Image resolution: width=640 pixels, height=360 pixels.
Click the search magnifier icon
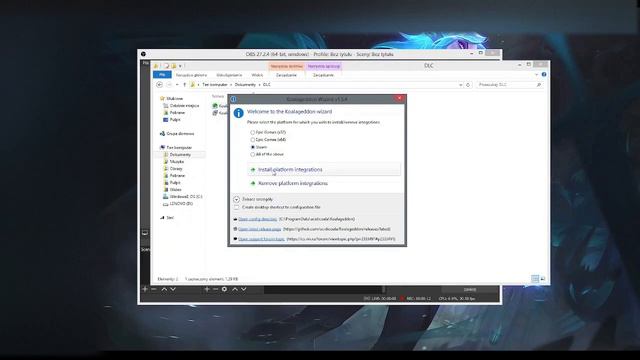(x=539, y=84)
